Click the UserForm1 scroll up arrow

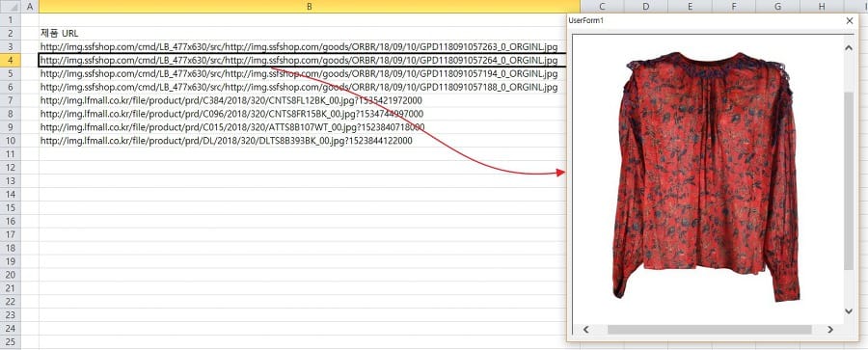[x=849, y=47]
